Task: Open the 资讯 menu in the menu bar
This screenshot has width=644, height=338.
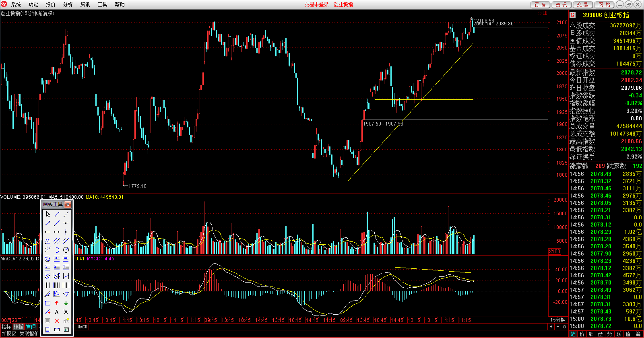Action: click(x=85, y=4)
